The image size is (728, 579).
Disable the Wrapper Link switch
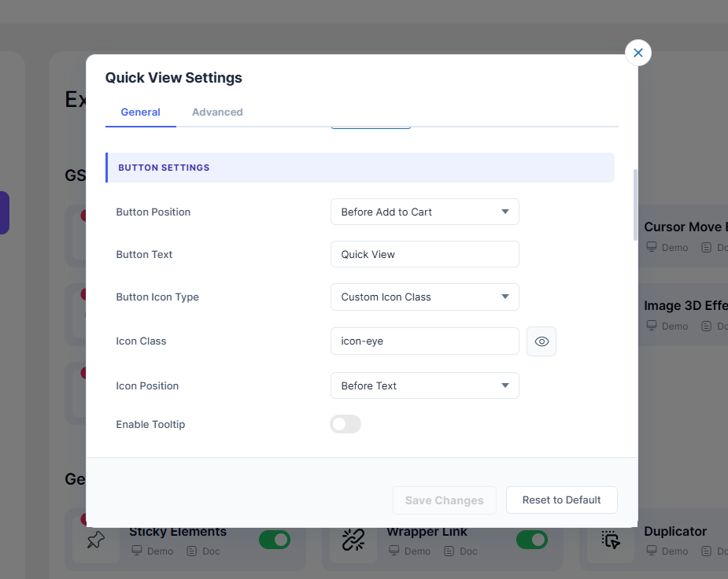[532, 540]
